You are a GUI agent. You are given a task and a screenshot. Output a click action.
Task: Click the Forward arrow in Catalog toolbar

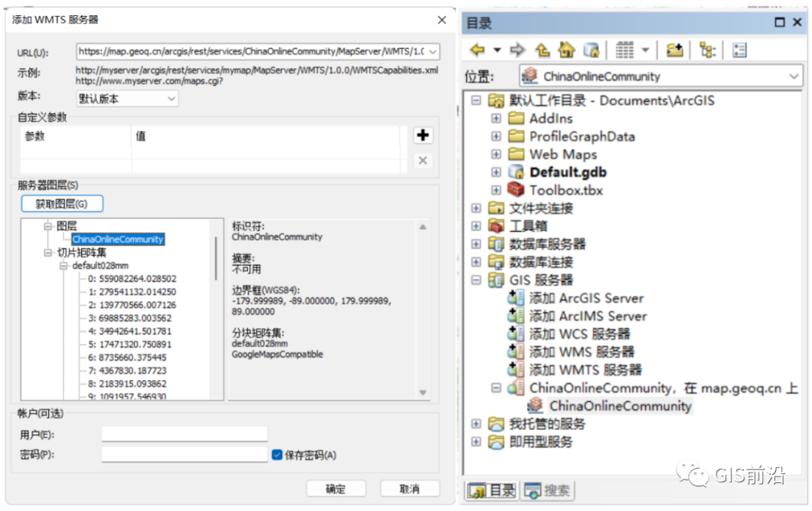pyautogui.click(x=517, y=50)
